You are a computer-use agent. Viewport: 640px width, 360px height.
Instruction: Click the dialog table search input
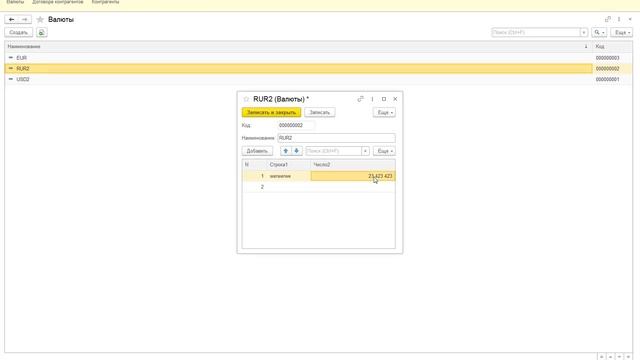(333, 151)
